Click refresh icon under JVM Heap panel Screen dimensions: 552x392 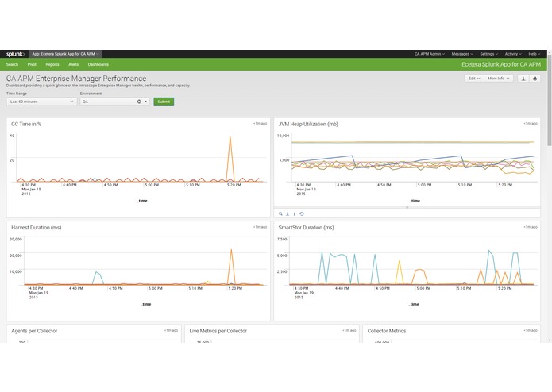click(302, 213)
